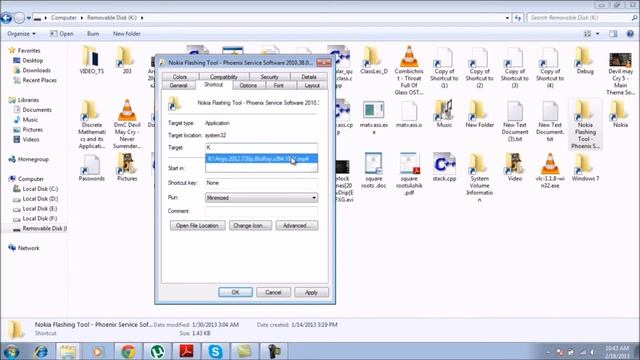Screen dimensions: 640x360
Task: Click Cancel in the properties dialog
Action: click(273, 292)
